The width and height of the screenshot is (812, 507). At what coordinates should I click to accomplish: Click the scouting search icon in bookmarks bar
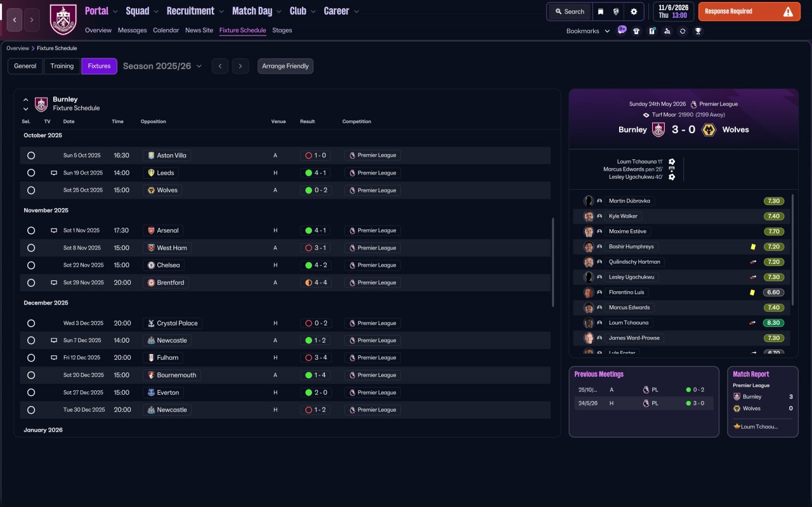pyautogui.click(x=667, y=31)
